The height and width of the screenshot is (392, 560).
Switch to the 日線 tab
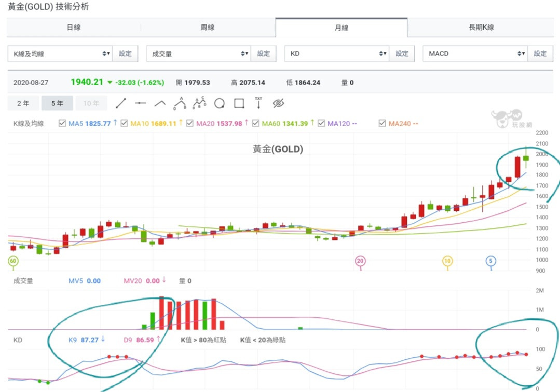click(74, 28)
